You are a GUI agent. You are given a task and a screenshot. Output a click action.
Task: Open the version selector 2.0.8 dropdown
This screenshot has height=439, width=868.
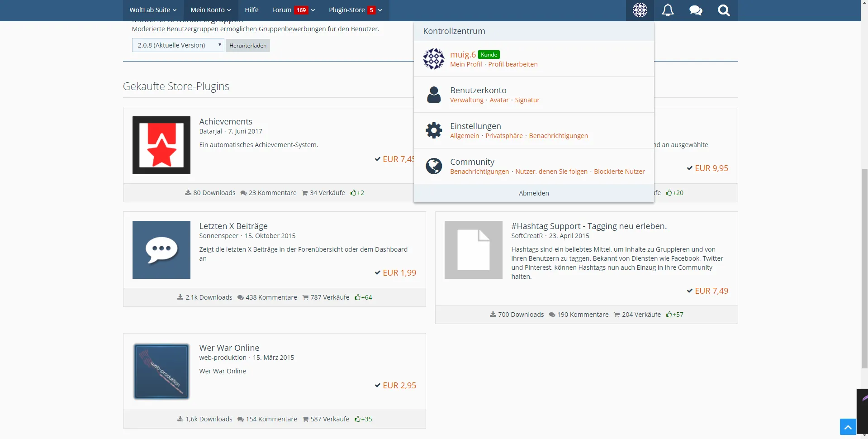click(178, 45)
